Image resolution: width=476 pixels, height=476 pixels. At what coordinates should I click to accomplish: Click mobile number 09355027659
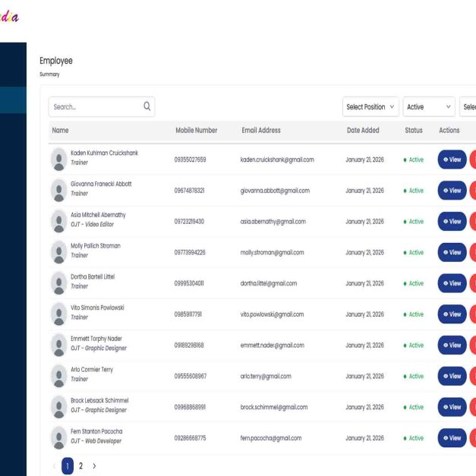pos(190,159)
